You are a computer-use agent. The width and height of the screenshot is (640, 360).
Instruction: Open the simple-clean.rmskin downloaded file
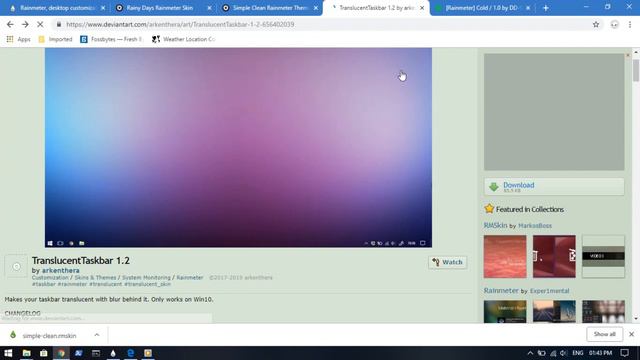tap(48, 336)
